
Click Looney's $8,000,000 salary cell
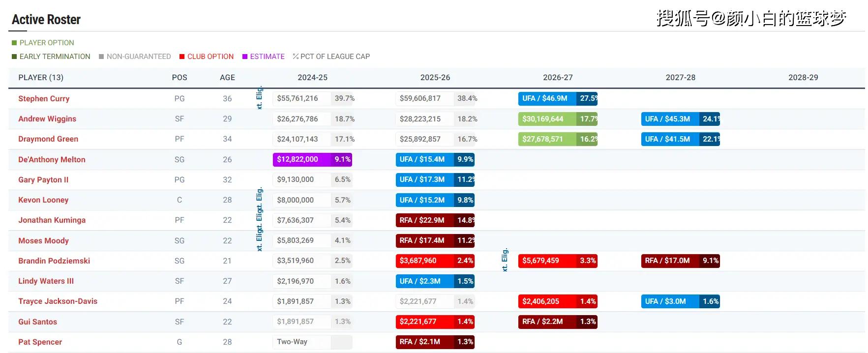coord(313,200)
